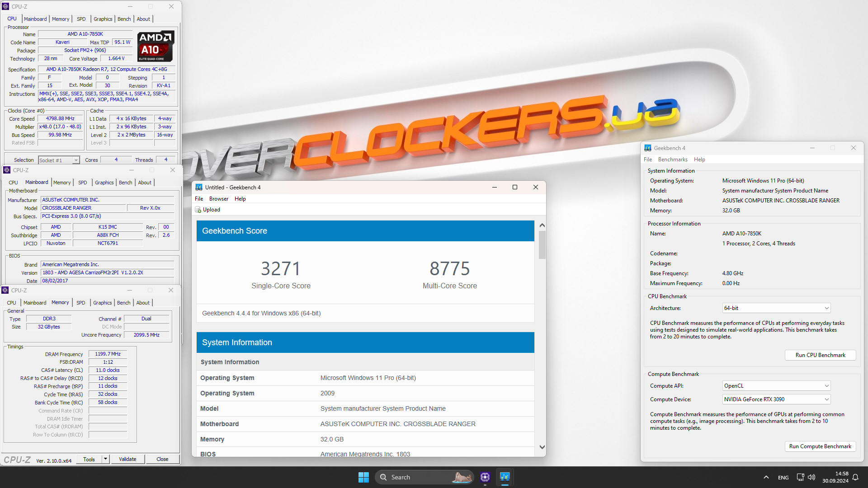The width and height of the screenshot is (868, 488).
Task: Open Windows Start menu
Action: click(x=363, y=477)
